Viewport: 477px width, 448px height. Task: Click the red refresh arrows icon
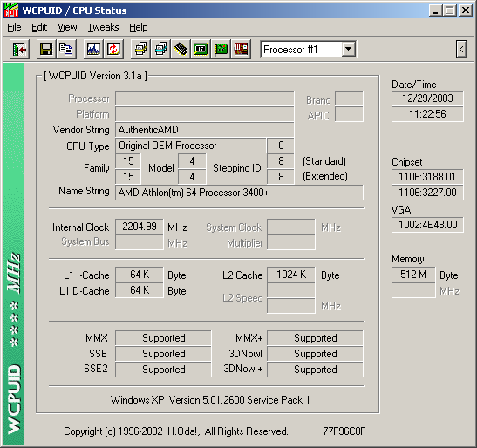click(x=113, y=49)
